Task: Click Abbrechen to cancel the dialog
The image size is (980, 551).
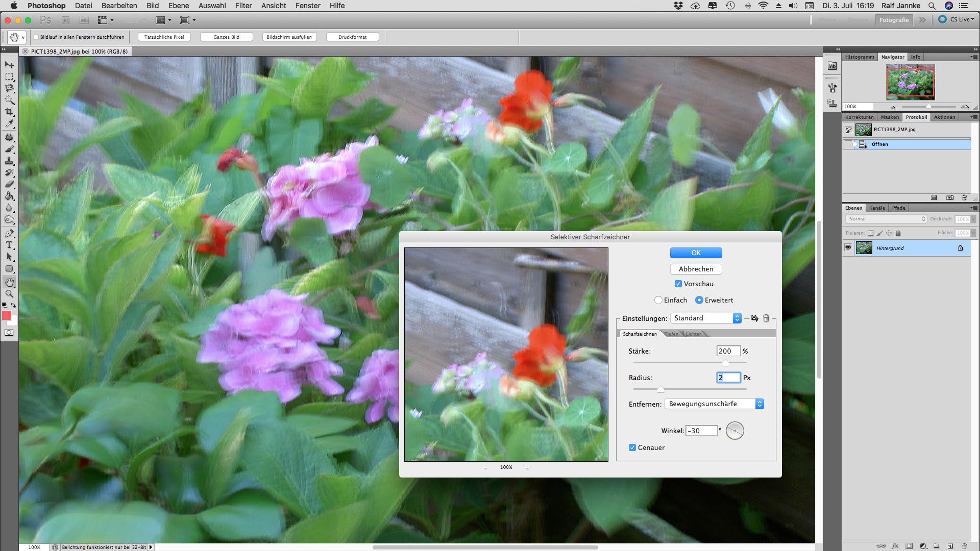Action: (696, 269)
